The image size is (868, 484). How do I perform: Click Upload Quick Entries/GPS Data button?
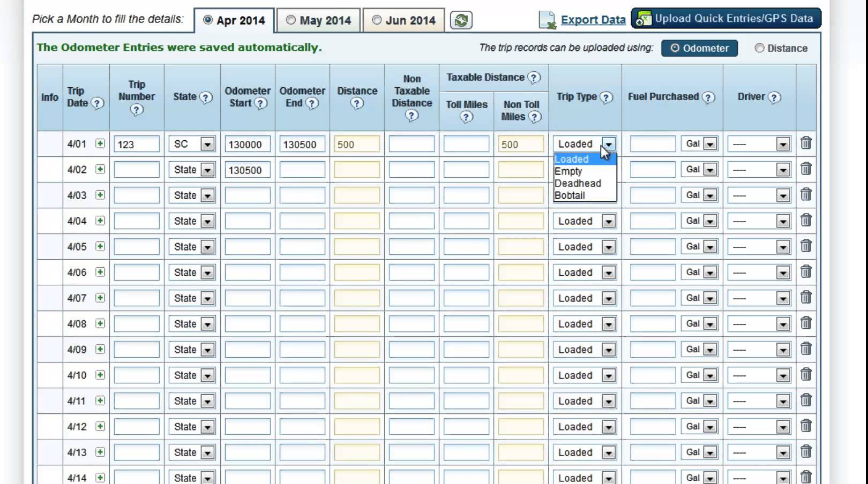(726, 19)
